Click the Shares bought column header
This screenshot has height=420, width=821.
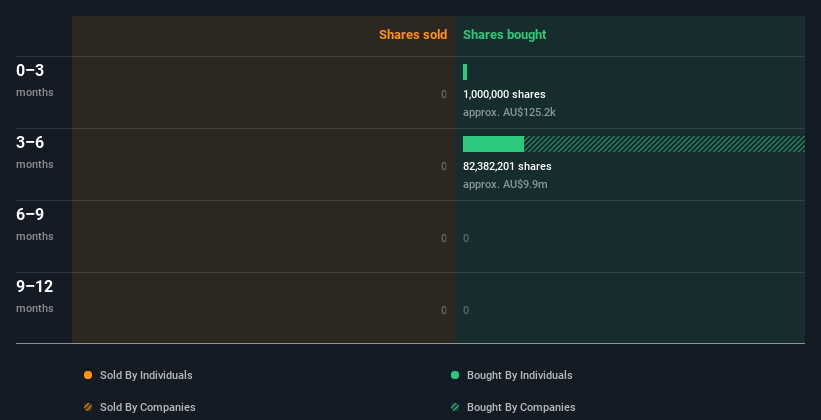(505, 35)
